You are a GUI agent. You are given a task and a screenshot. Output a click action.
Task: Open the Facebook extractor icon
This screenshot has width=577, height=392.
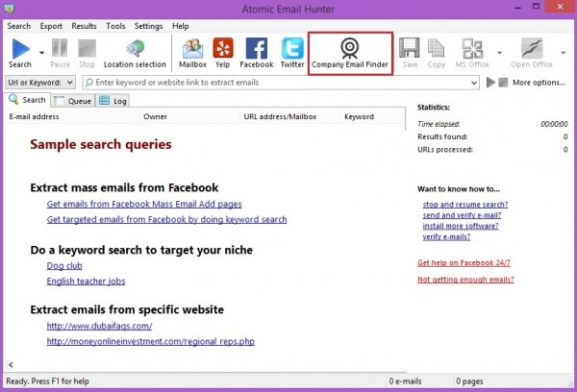point(257,48)
